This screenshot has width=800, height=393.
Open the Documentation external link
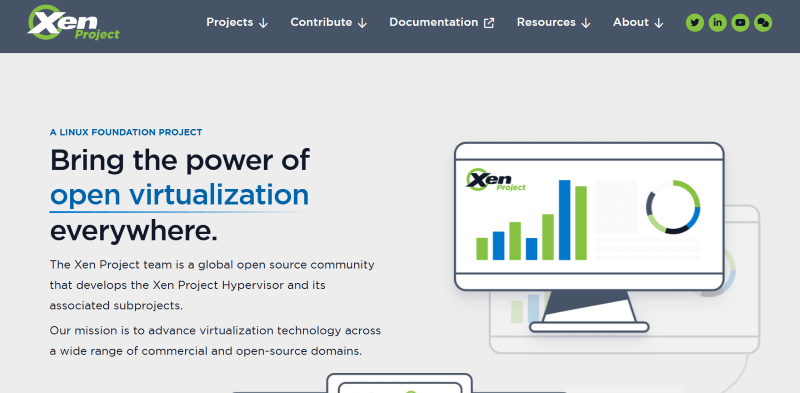click(x=442, y=22)
